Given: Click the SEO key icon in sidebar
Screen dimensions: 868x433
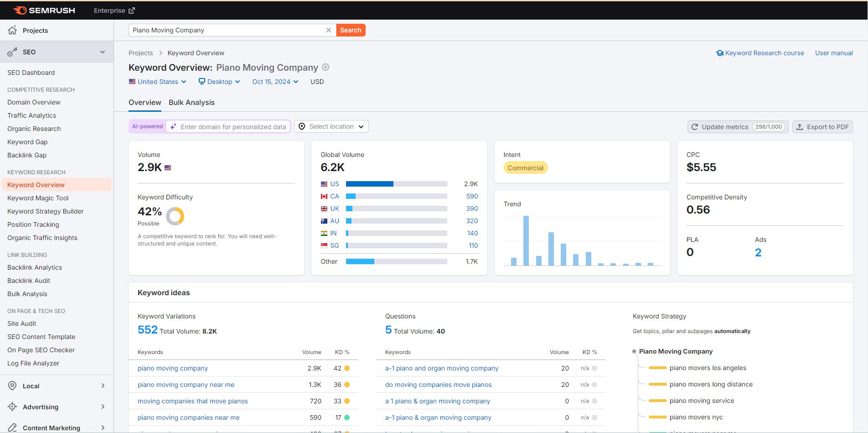Looking at the screenshot, I should click(12, 52).
